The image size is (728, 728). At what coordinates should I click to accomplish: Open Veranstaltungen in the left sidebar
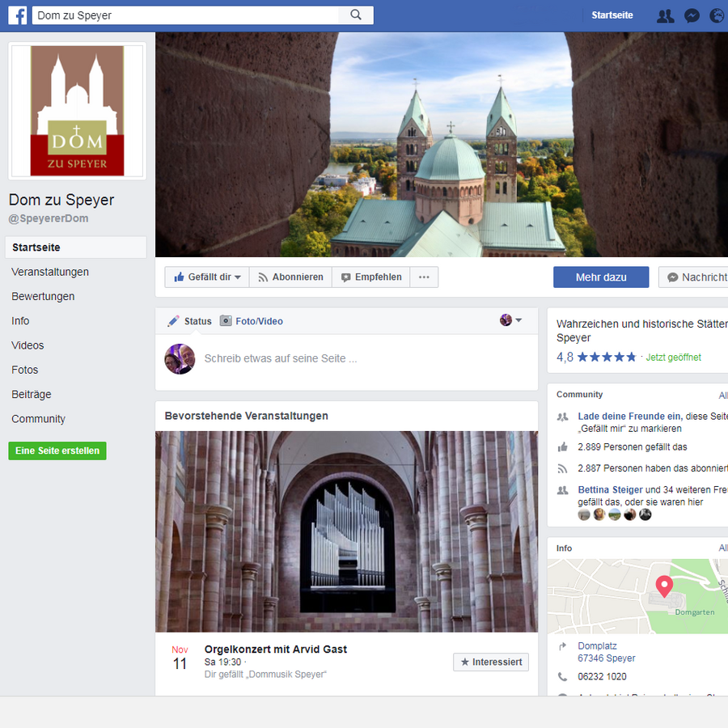click(50, 272)
